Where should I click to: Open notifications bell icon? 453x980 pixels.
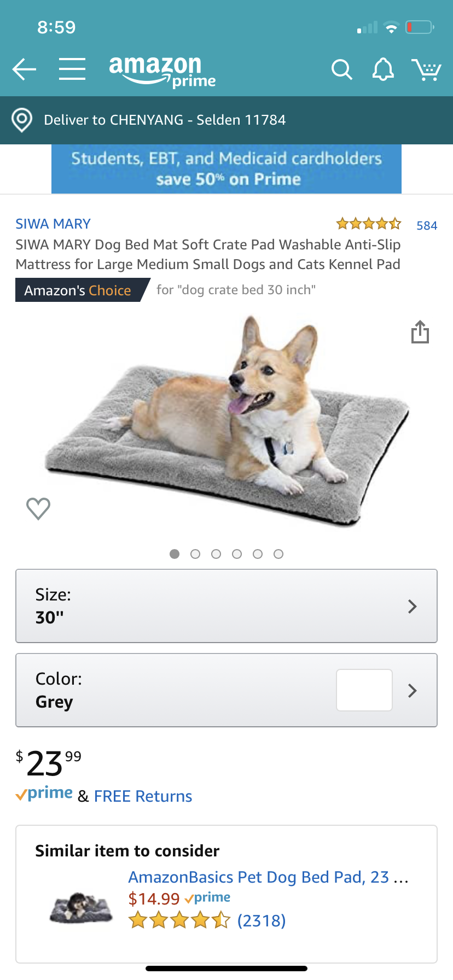pyautogui.click(x=383, y=69)
